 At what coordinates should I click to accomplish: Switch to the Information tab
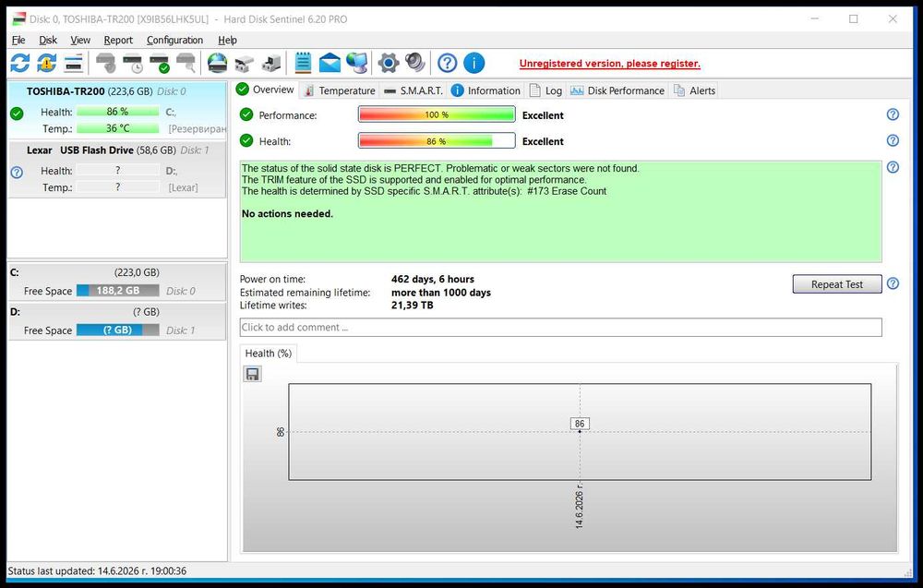pyautogui.click(x=485, y=90)
